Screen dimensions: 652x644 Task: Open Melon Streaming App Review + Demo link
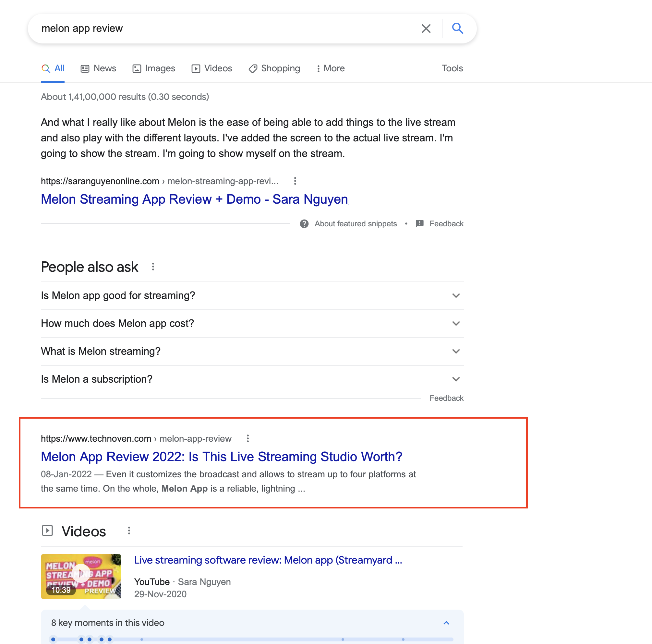[194, 199]
